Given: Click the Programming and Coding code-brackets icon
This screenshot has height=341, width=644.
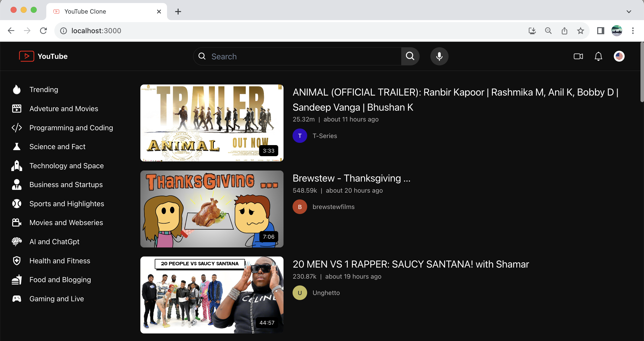Looking at the screenshot, I should (x=17, y=128).
